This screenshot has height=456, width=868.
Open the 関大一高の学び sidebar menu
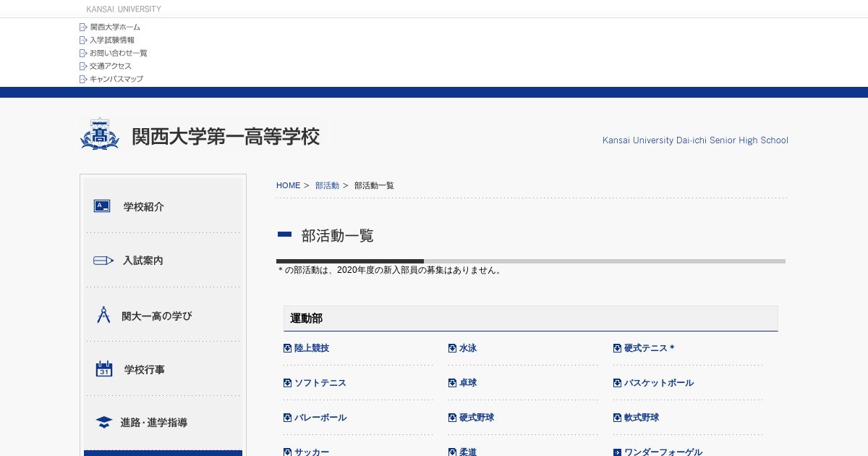(163, 315)
